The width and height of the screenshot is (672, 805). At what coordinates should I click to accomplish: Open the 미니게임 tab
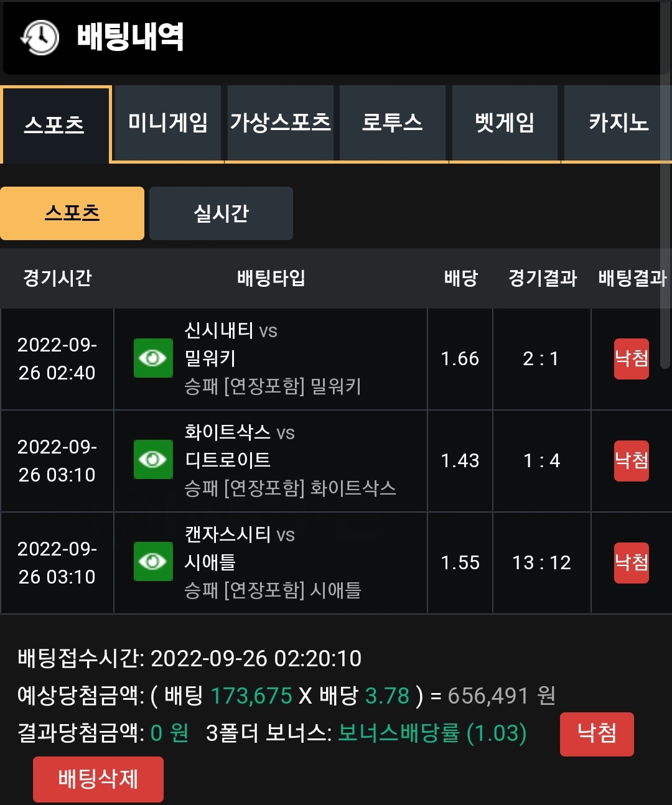168,123
